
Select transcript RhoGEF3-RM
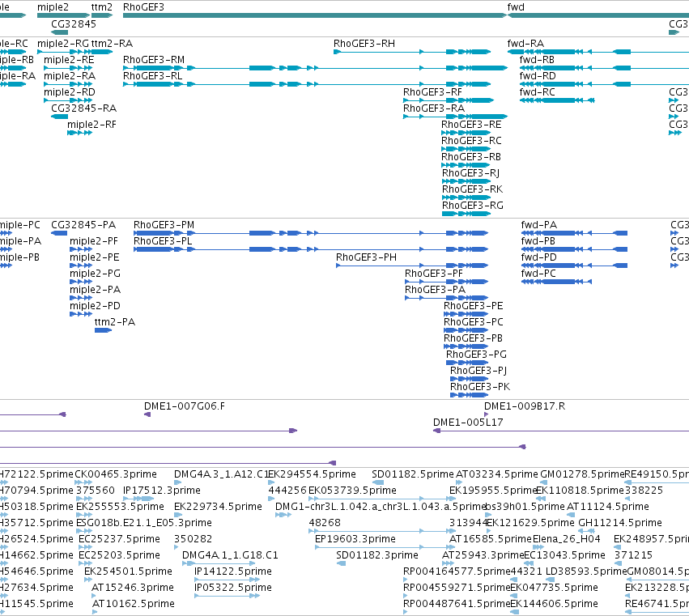click(154, 60)
